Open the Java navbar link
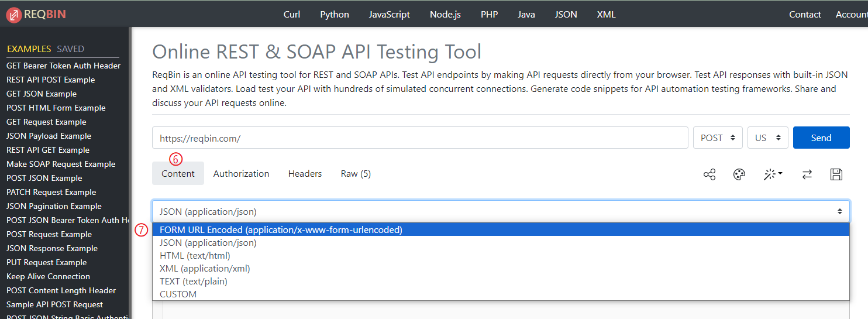868x319 pixels. (x=526, y=15)
